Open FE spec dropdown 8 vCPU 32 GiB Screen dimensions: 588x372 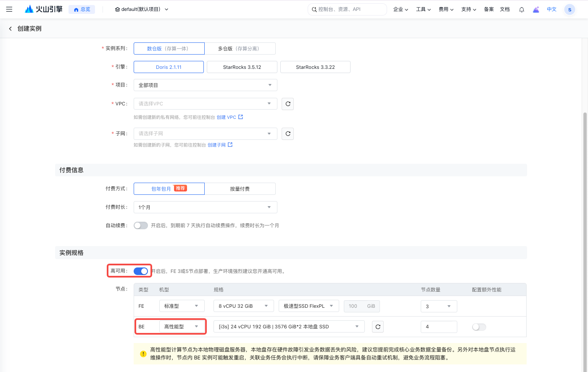point(244,306)
